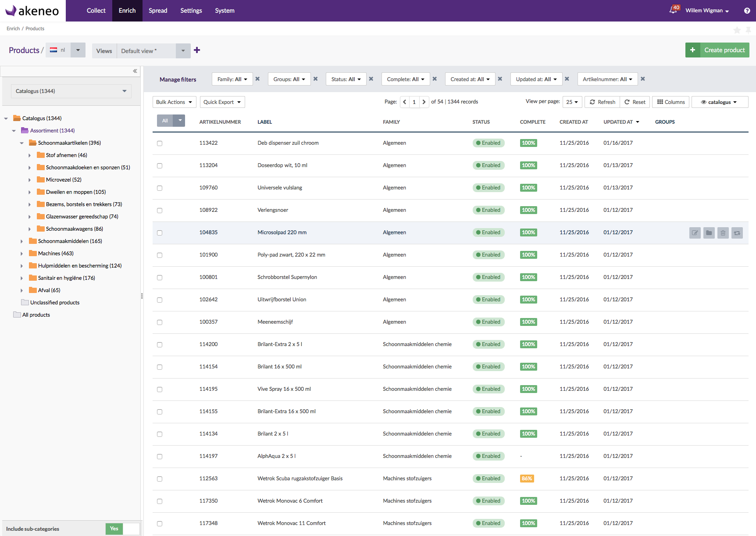
Task: Open the Afval (65) category
Action: click(x=45, y=290)
